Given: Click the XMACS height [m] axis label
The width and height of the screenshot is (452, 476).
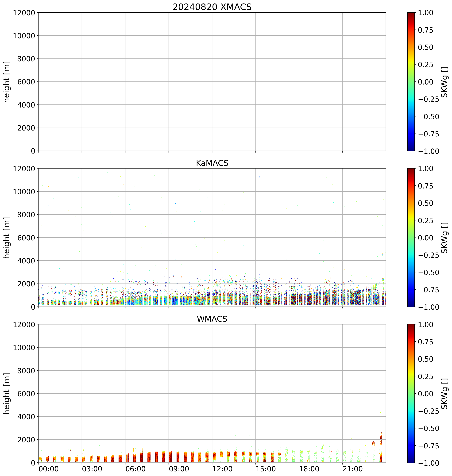Looking at the screenshot, I should click(x=7, y=82).
